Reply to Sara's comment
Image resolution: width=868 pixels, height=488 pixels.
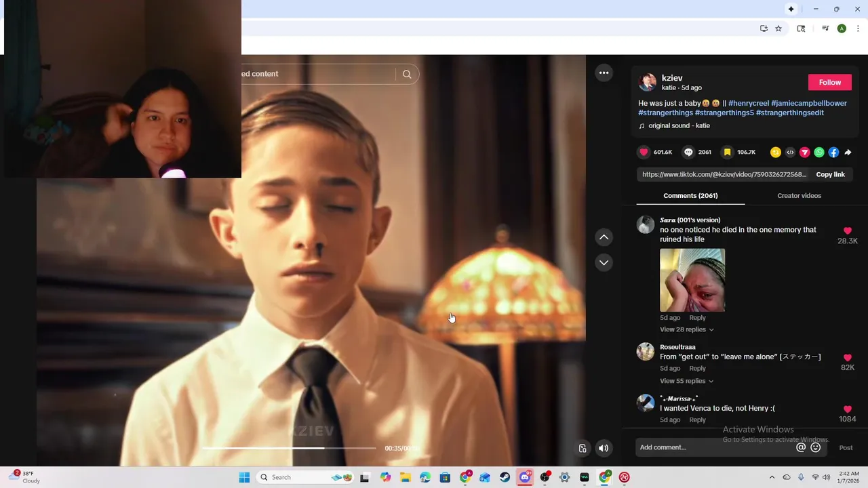pos(697,318)
